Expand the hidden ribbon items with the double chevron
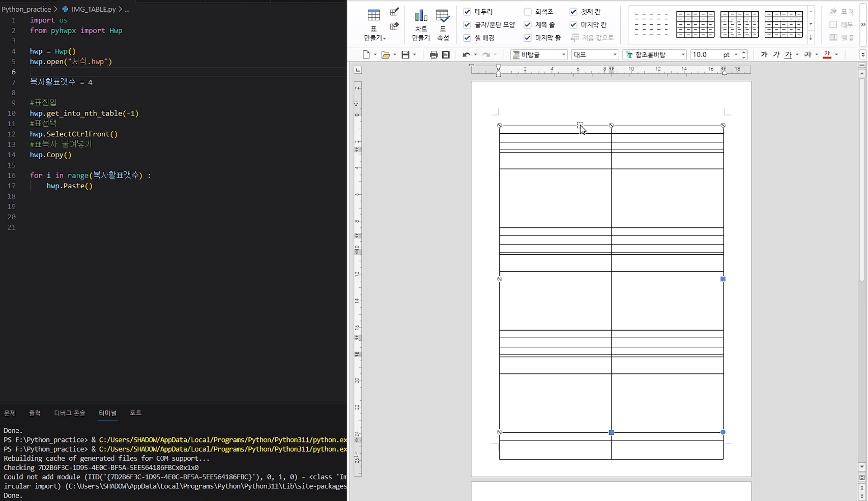The height and width of the screenshot is (501, 868). point(863,24)
